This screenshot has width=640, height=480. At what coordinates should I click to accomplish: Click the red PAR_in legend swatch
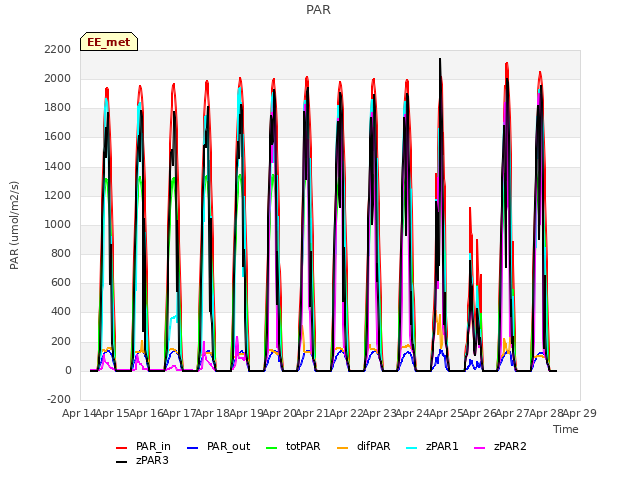122,448
